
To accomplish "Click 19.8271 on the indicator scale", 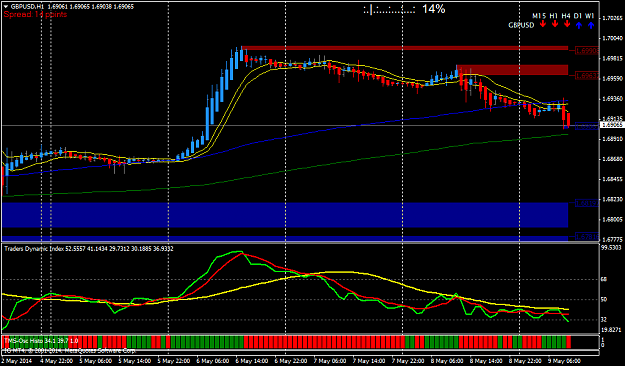I will 611,330.
